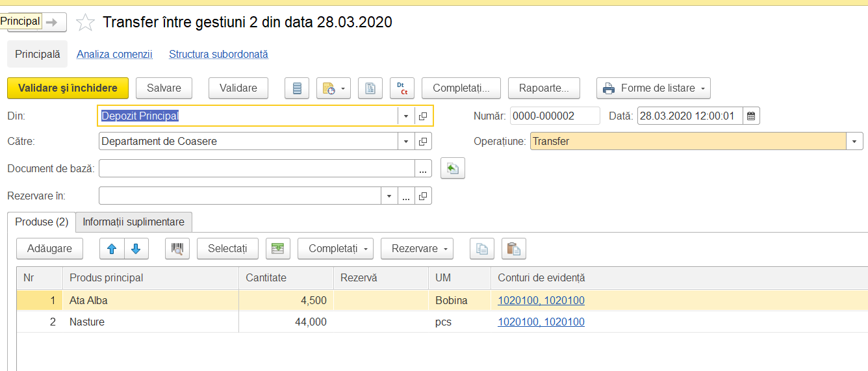Expand the Rezervare dropdown button
The image size is (868, 371).
(x=417, y=249)
